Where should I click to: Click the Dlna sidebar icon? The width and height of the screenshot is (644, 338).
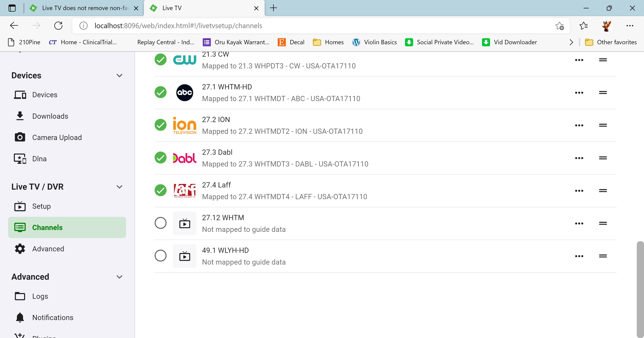tap(20, 159)
